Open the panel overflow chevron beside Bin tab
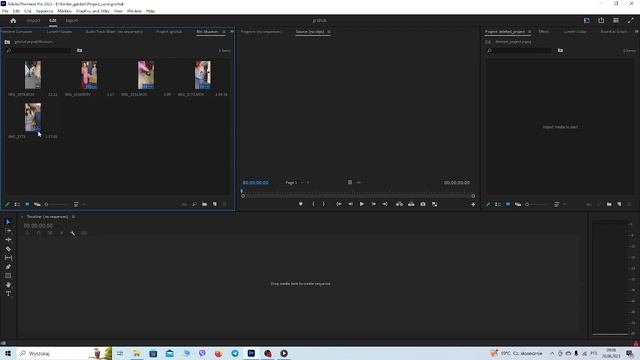This screenshot has width=640, height=360. [232, 31]
